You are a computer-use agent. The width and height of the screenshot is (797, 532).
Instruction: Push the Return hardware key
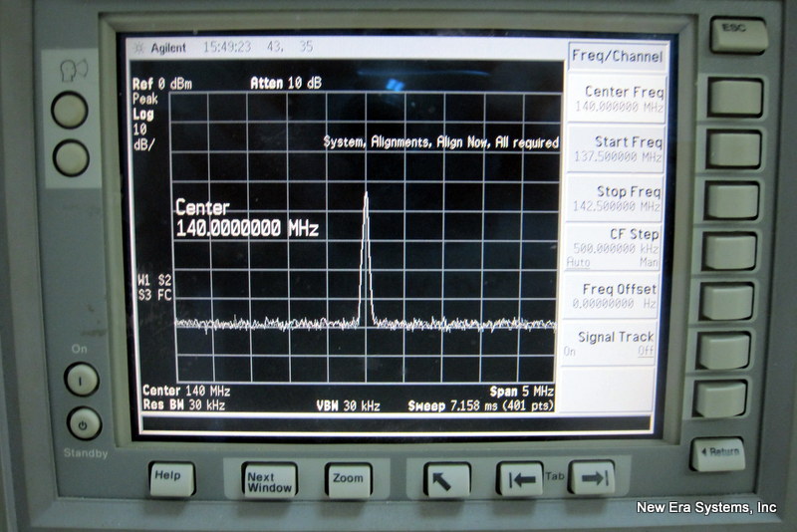pos(717,453)
